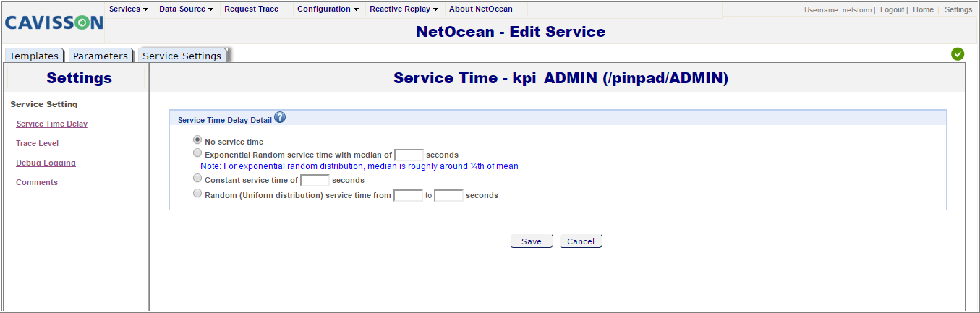
Task: Focus the constant service time field
Action: pyautogui.click(x=315, y=180)
